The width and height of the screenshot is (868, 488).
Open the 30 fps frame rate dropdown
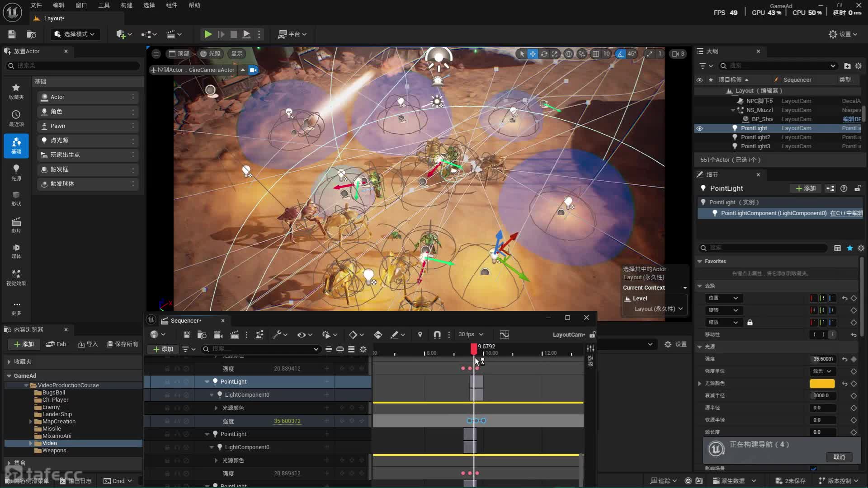(x=471, y=334)
